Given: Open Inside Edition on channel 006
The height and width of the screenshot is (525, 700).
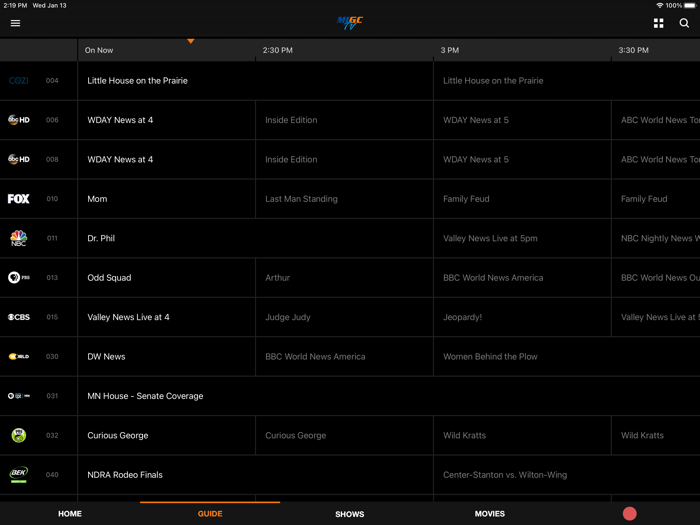Looking at the screenshot, I should click(x=344, y=120).
